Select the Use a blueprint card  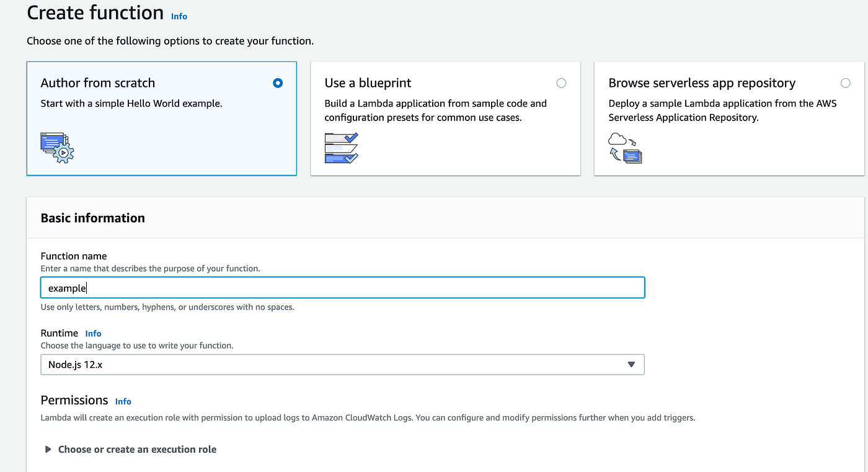click(x=445, y=118)
